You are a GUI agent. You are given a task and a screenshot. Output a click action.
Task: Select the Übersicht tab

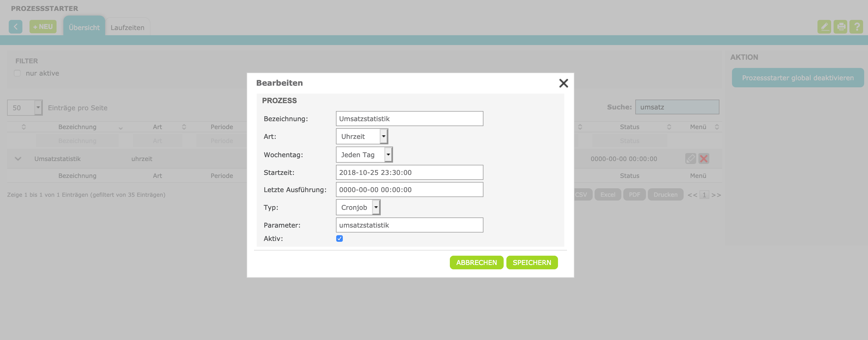(84, 28)
